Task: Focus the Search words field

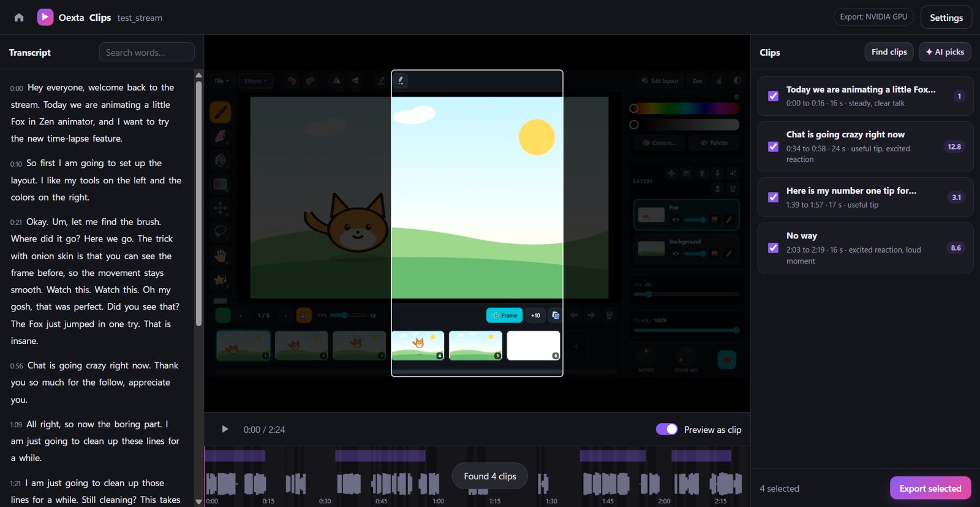Action: click(147, 52)
